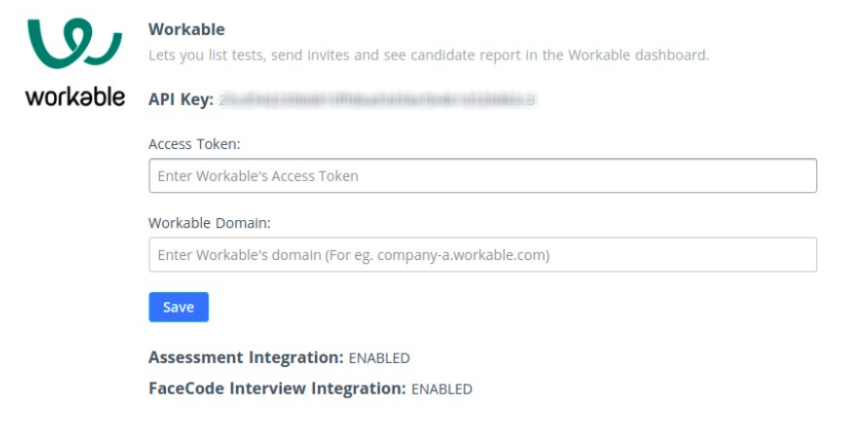
Task: Click the green Workable swirl logo icon
Action: (x=75, y=43)
